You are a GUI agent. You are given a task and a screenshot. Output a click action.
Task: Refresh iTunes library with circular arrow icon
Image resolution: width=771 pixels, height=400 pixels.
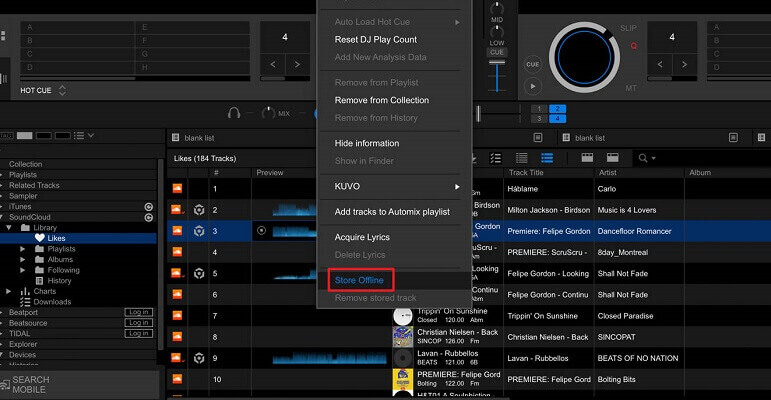pos(148,207)
